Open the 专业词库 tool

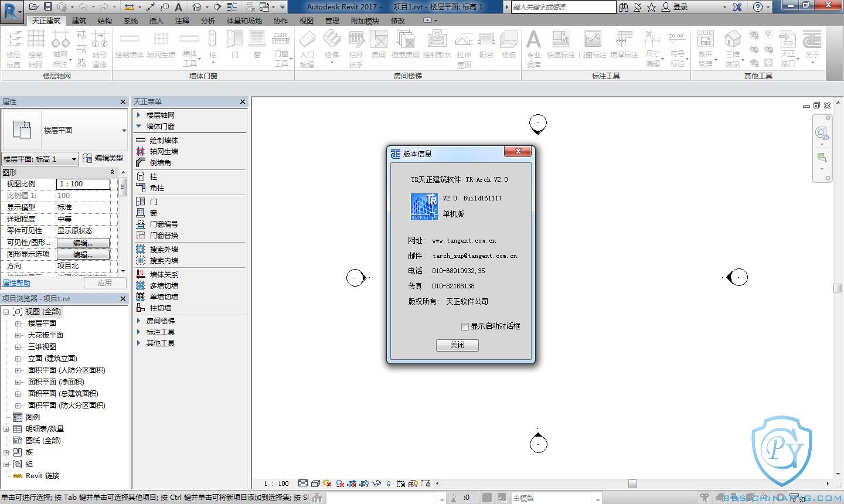tap(533, 49)
